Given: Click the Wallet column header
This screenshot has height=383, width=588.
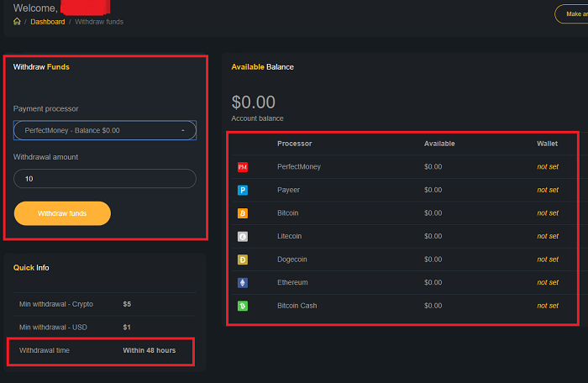Looking at the screenshot, I should pos(547,144).
